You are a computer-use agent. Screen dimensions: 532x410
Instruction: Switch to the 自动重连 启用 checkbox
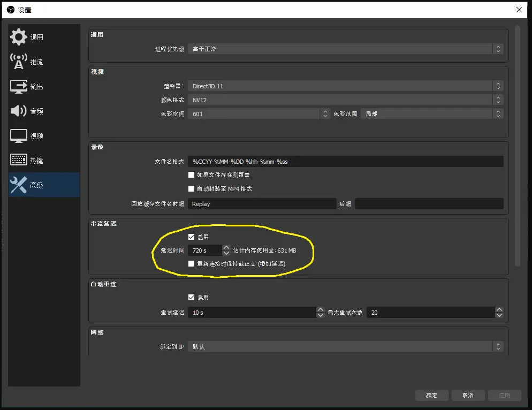point(191,297)
